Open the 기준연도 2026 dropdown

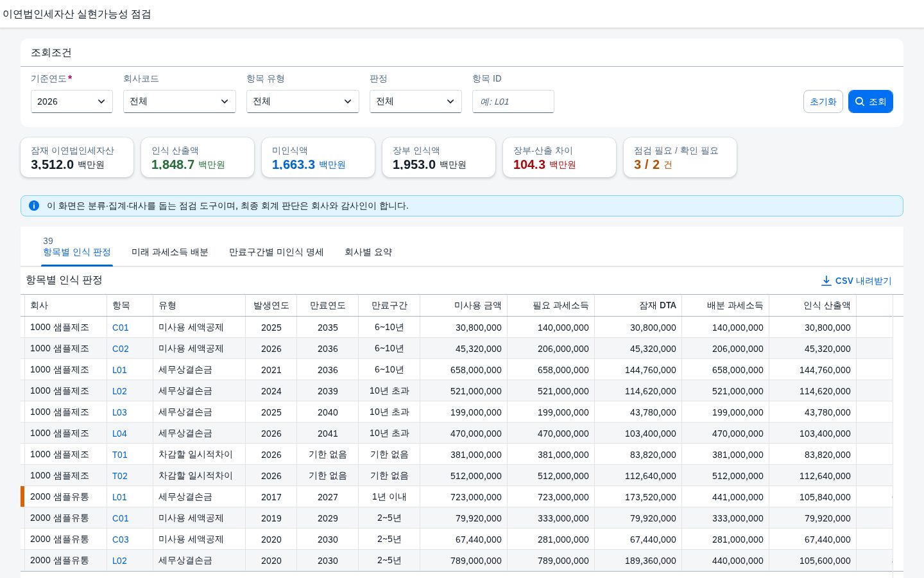[x=72, y=101]
